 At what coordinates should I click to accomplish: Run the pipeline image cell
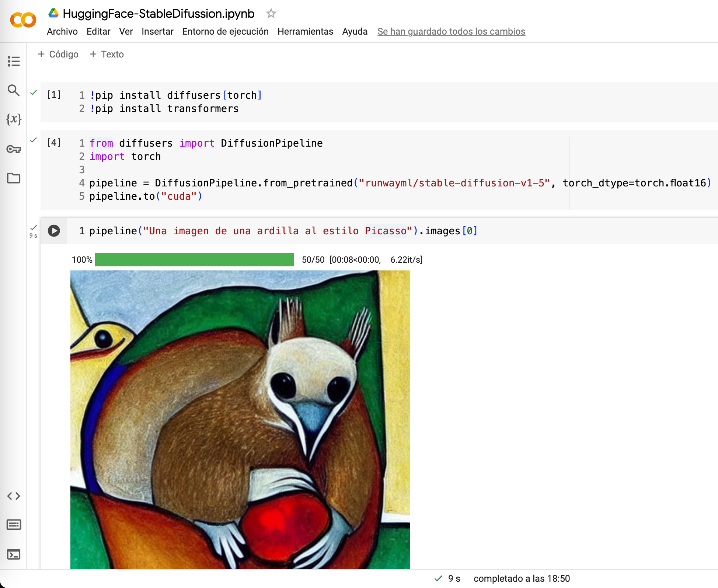54,231
